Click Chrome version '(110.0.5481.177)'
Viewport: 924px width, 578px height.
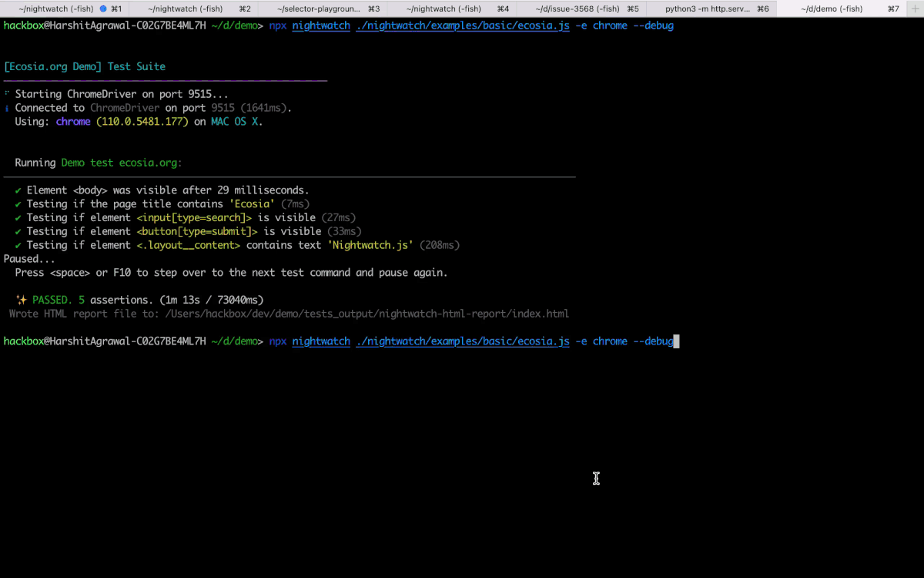(142, 123)
